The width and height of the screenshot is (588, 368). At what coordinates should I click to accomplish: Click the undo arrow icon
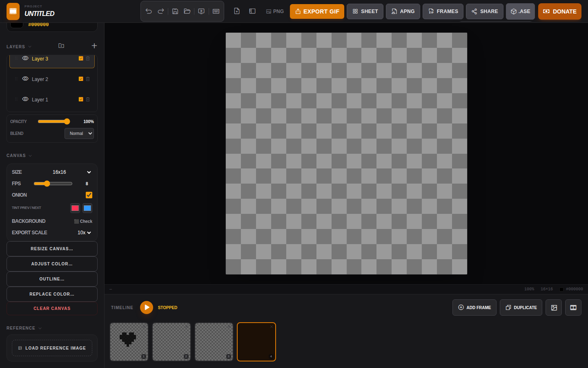pos(149,11)
